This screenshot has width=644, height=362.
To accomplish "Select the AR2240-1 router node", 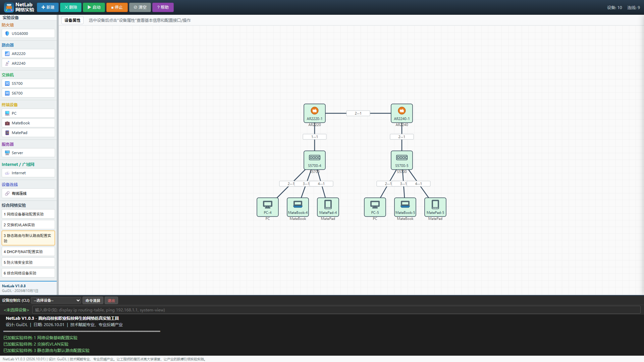I will point(401,113).
